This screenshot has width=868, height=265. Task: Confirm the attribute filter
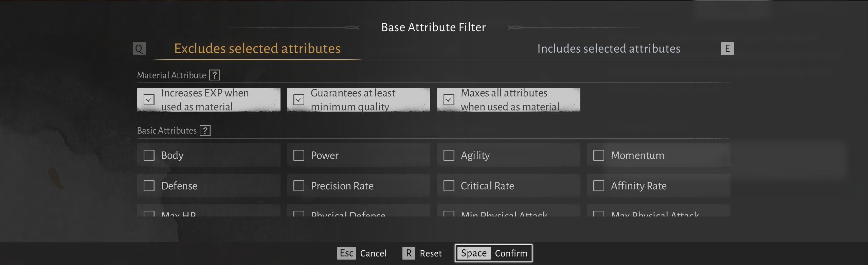[x=494, y=253]
